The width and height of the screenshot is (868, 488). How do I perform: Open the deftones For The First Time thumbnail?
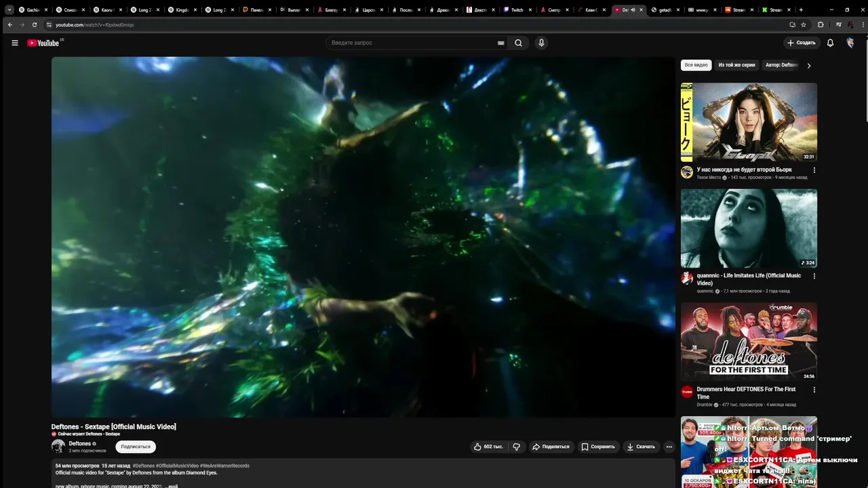tap(749, 342)
